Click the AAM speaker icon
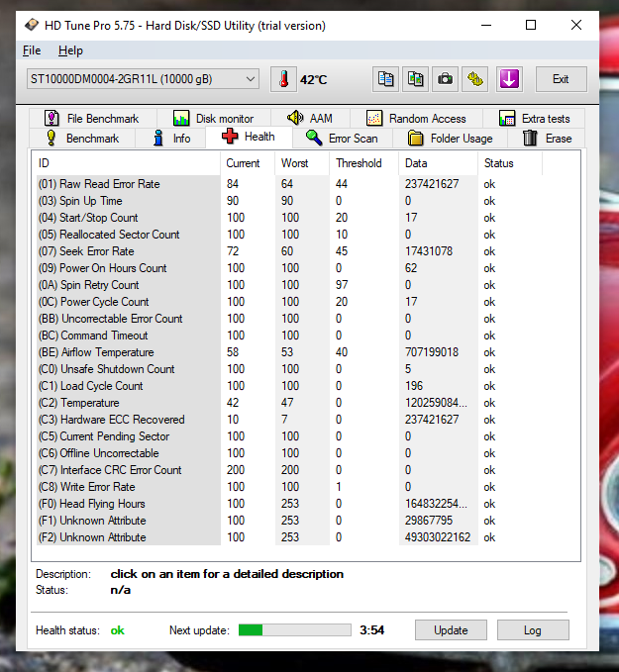The width and height of the screenshot is (619, 672). pos(295,118)
